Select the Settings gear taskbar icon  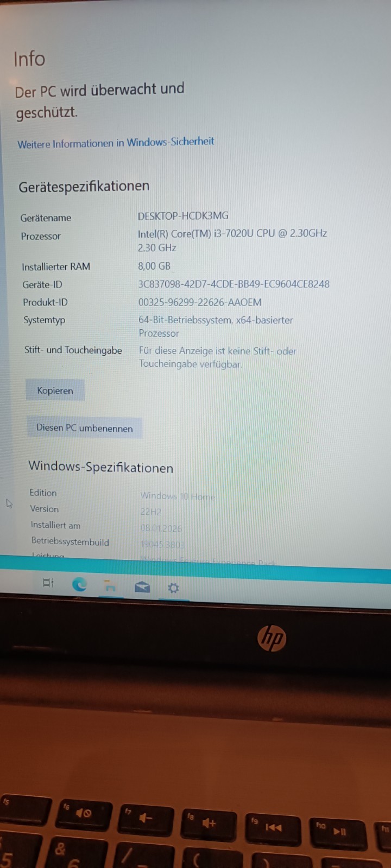click(173, 588)
